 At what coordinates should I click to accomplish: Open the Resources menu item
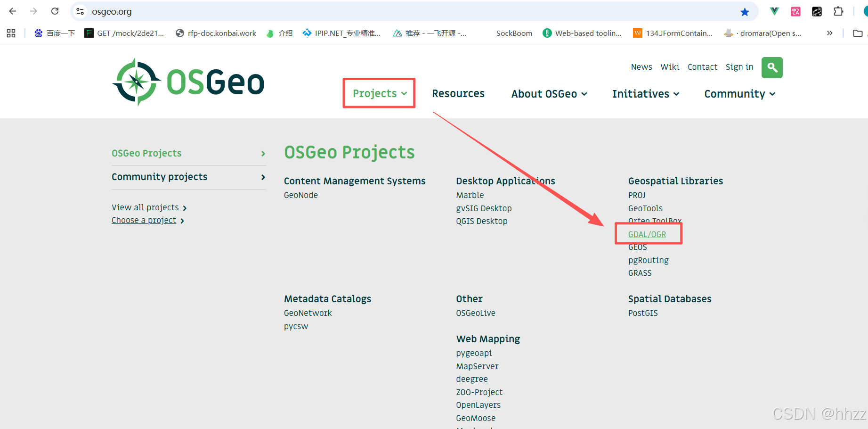(458, 93)
